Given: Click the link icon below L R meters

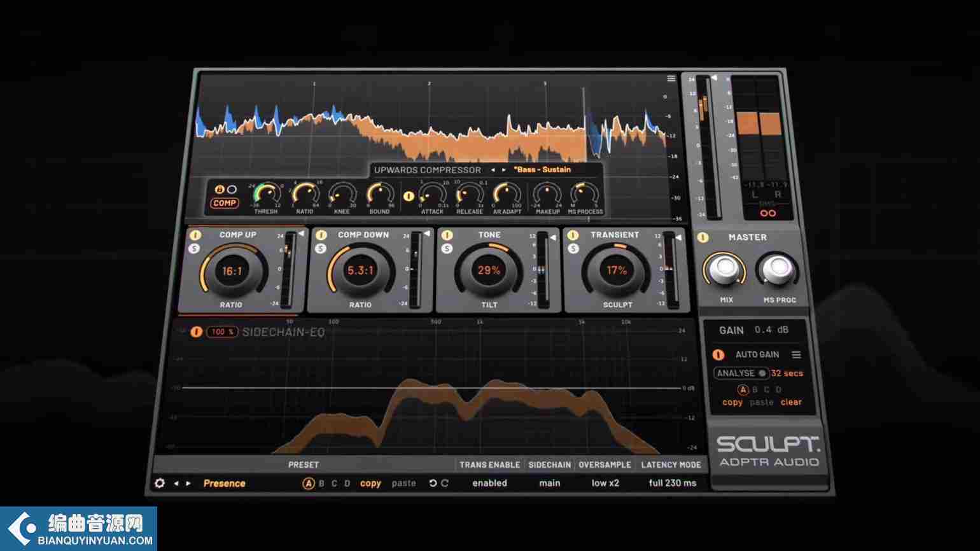Looking at the screenshot, I should pyautogui.click(x=768, y=213).
